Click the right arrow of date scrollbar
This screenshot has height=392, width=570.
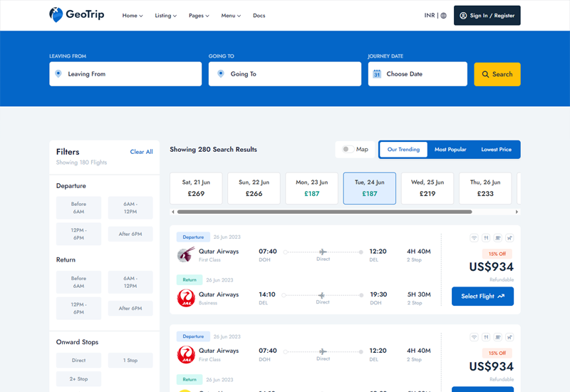point(517,212)
